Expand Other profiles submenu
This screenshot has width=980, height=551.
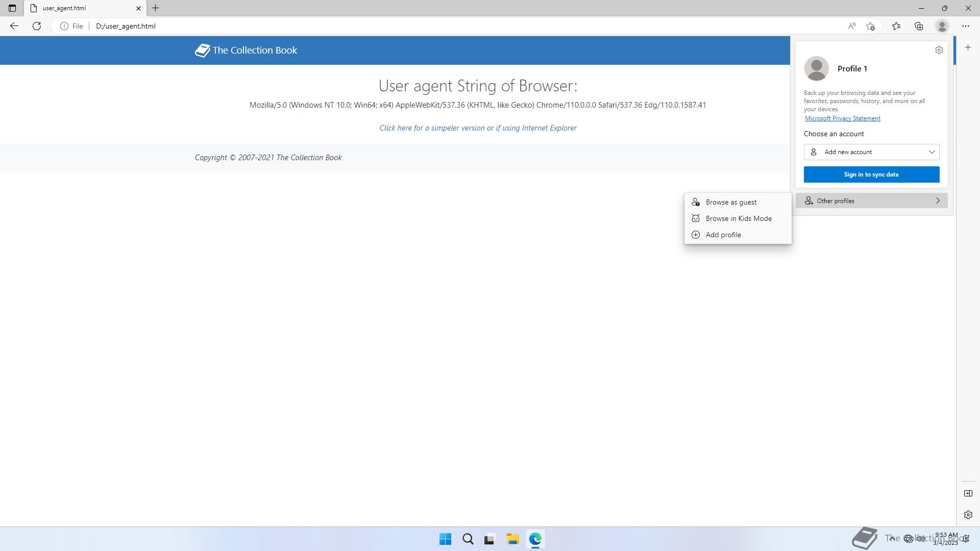click(871, 201)
